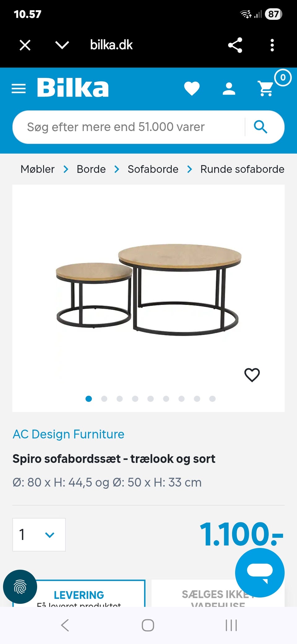Image resolution: width=297 pixels, height=644 pixels.
Task: Open the Bilka hamburger menu
Action: [19, 89]
